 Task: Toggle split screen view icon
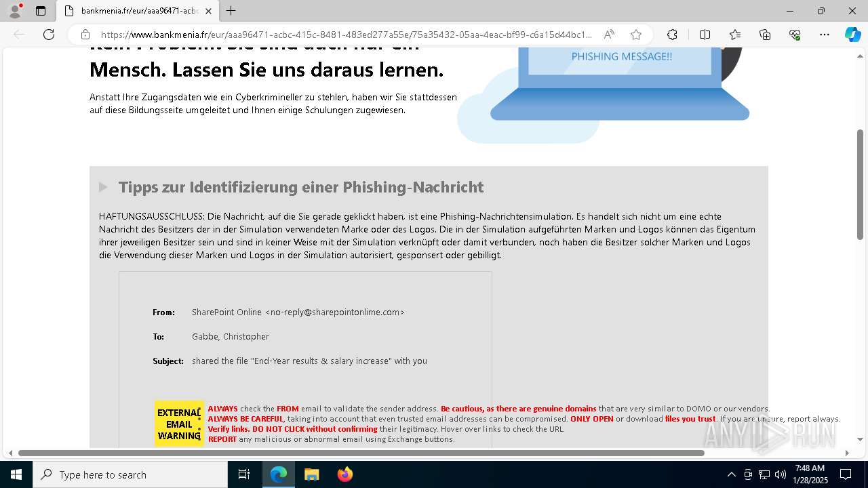[705, 35]
